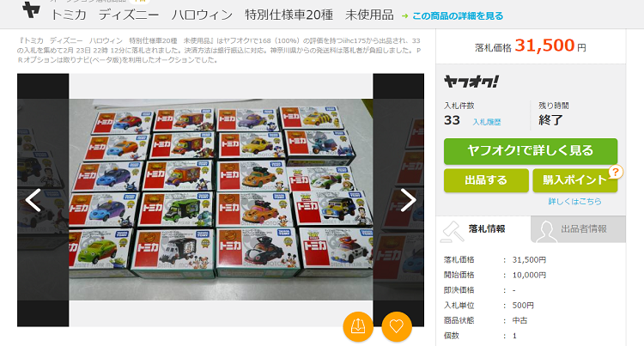Open the orange question mark help badge
The height and width of the screenshot is (346, 644).
click(616, 172)
